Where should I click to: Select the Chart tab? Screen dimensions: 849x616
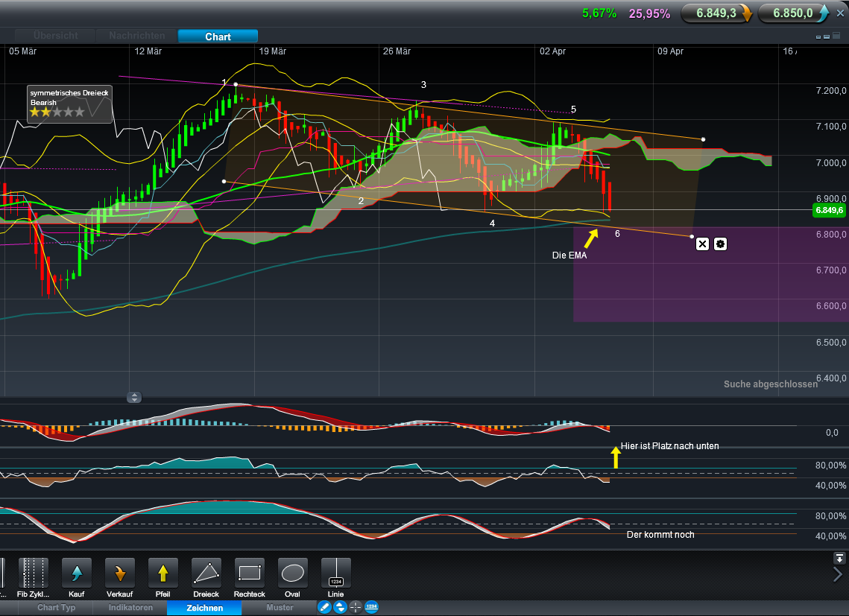pos(218,36)
